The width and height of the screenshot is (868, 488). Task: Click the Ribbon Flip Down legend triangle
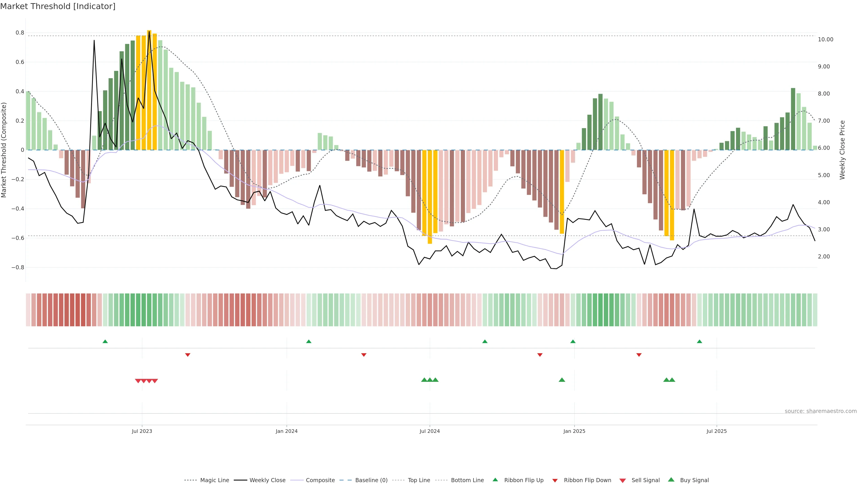click(555, 481)
